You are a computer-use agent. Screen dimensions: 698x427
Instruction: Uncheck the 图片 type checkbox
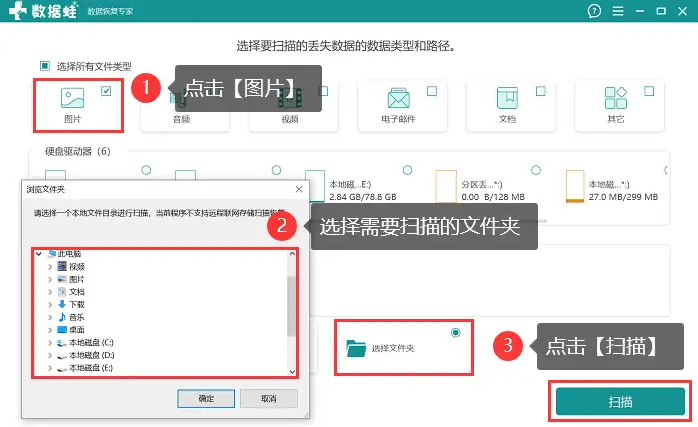click(106, 91)
